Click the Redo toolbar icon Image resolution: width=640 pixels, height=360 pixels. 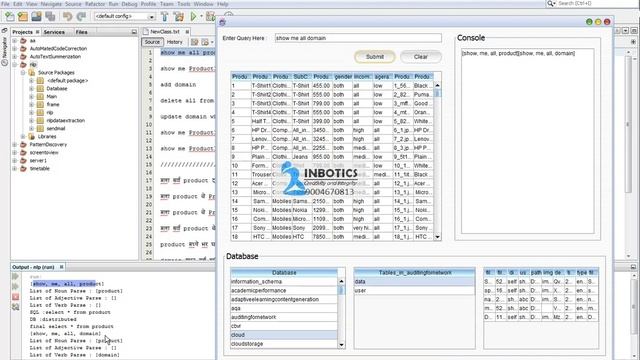pos(81,16)
